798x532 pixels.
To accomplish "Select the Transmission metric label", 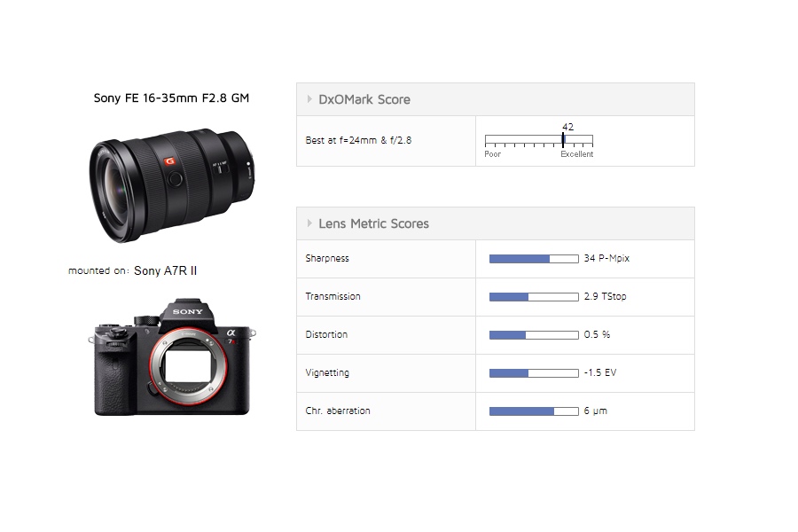I will click(332, 297).
